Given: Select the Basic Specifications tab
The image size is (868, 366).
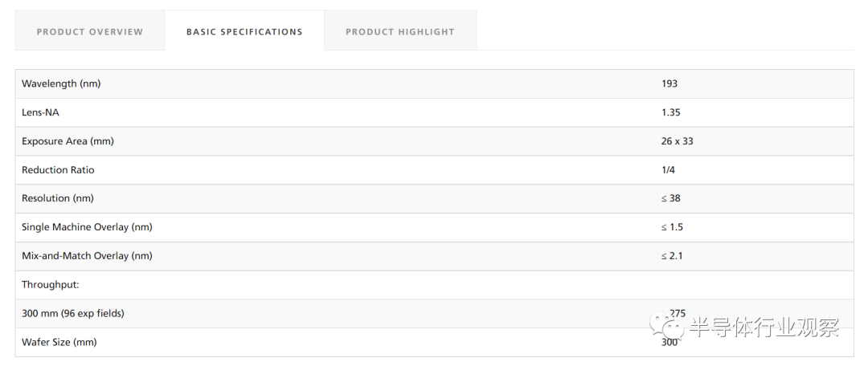Looking at the screenshot, I should coord(244,32).
